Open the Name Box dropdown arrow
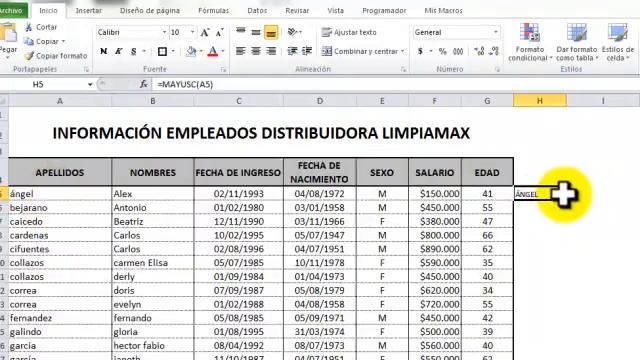Viewport: 640px width, 360px height. click(90, 84)
